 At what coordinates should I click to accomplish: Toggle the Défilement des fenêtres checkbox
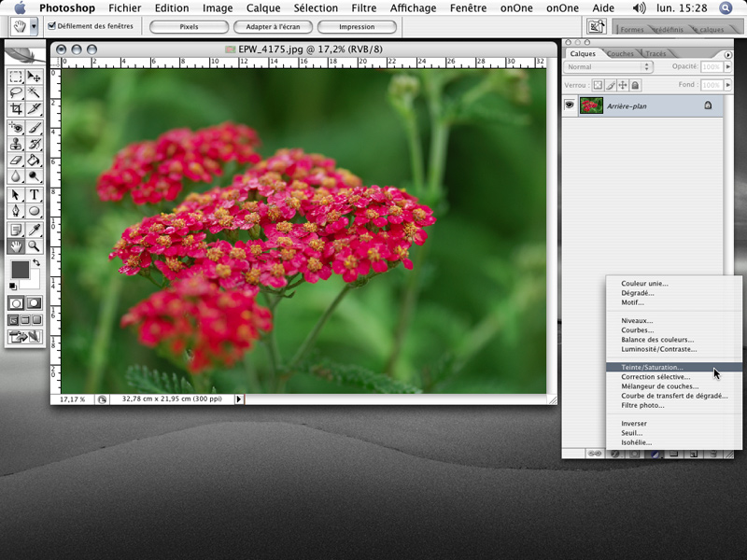click(x=52, y=26)
